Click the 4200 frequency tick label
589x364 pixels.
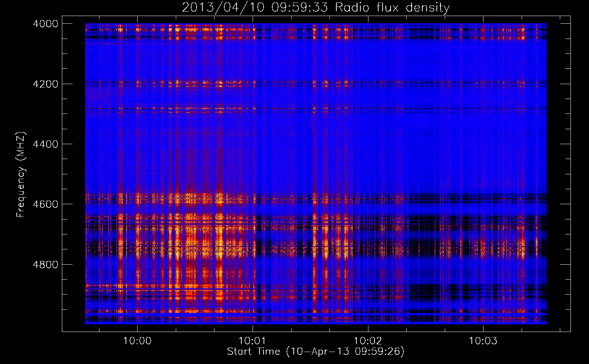click(46, 84)
